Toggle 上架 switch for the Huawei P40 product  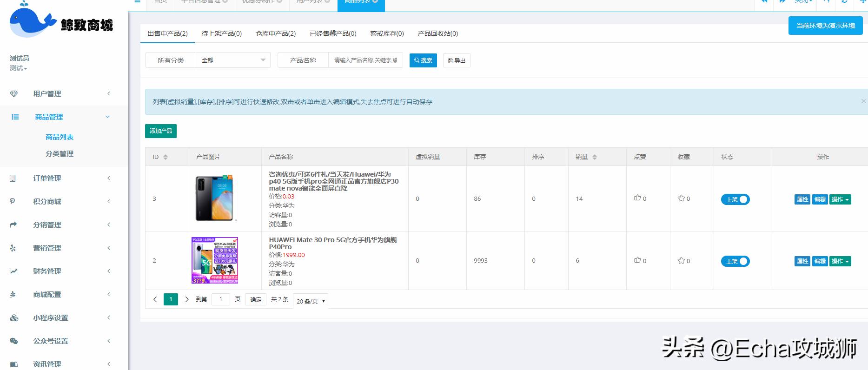pos(735,199)
